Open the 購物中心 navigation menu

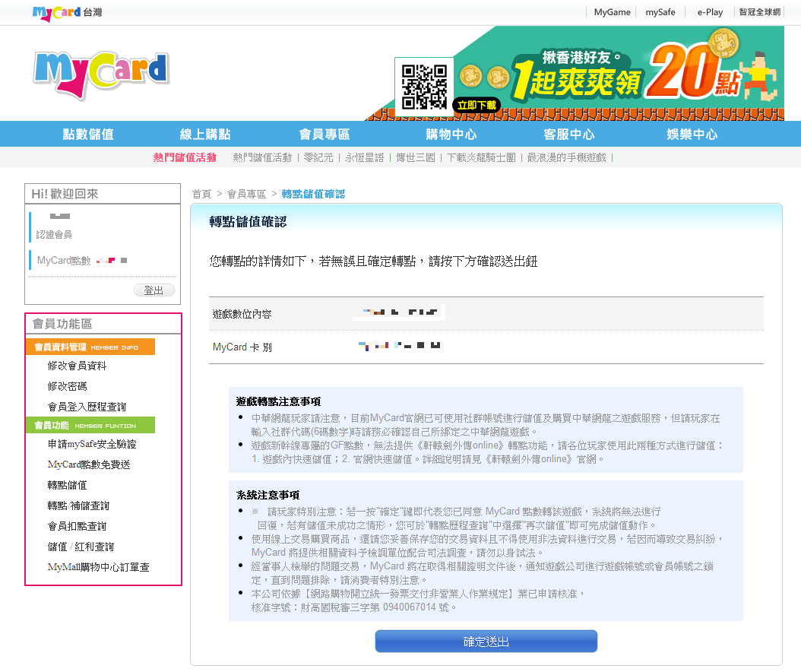tap(451, 135)
